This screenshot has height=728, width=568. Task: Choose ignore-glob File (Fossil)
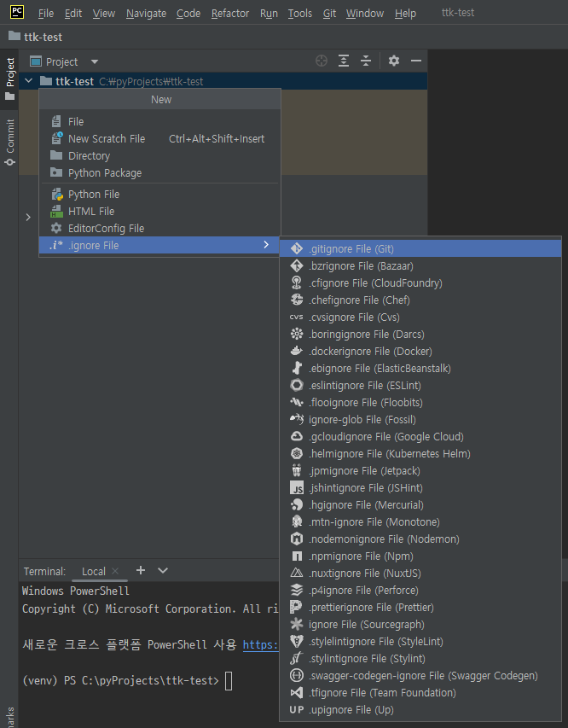pyautogui.click(x=420, y=420)
